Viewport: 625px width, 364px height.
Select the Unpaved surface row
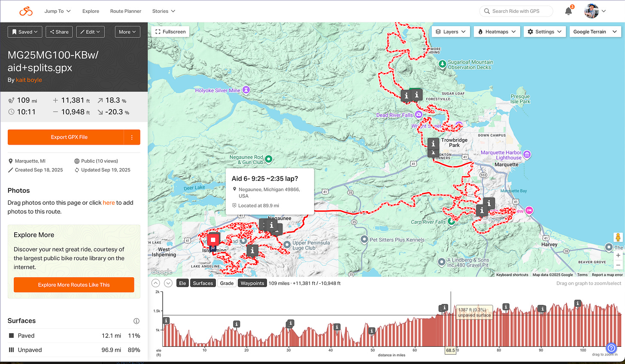[x=74, y=350]
